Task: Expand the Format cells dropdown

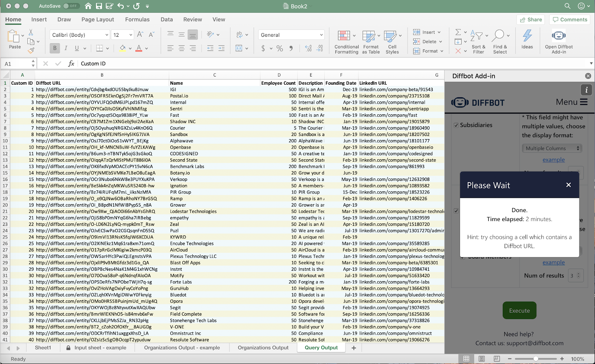Action: [x=442, y=51]
